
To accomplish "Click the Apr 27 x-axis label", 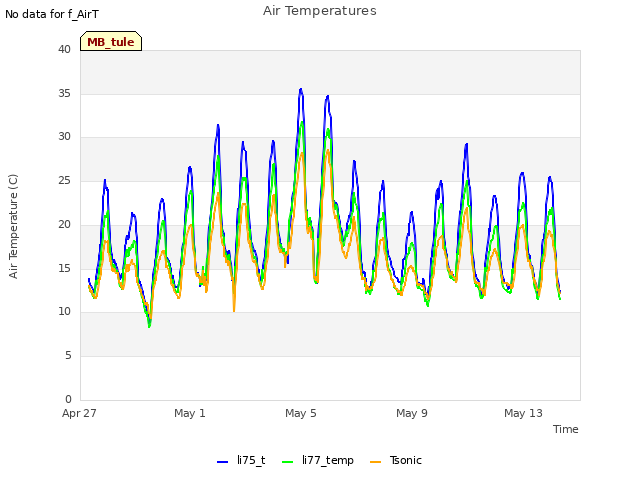I will pos(79,413).
